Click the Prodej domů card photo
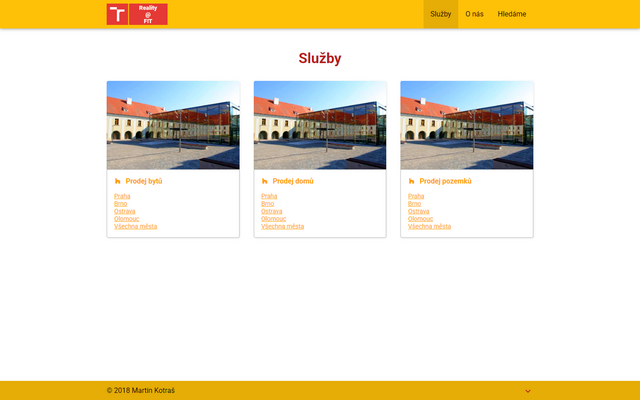640x400 pixels. coord(320,125)
